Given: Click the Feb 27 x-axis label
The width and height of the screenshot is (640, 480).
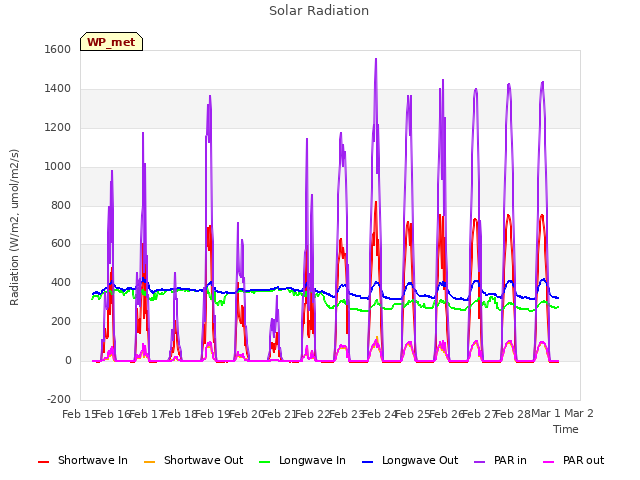Looking at the screenshot, I should coord(480,414).
